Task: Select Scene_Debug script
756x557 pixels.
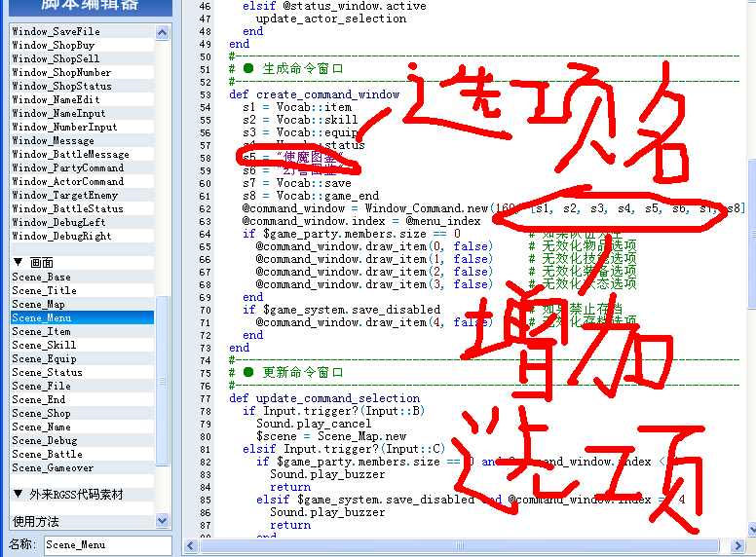Action: tap(82, 440)
